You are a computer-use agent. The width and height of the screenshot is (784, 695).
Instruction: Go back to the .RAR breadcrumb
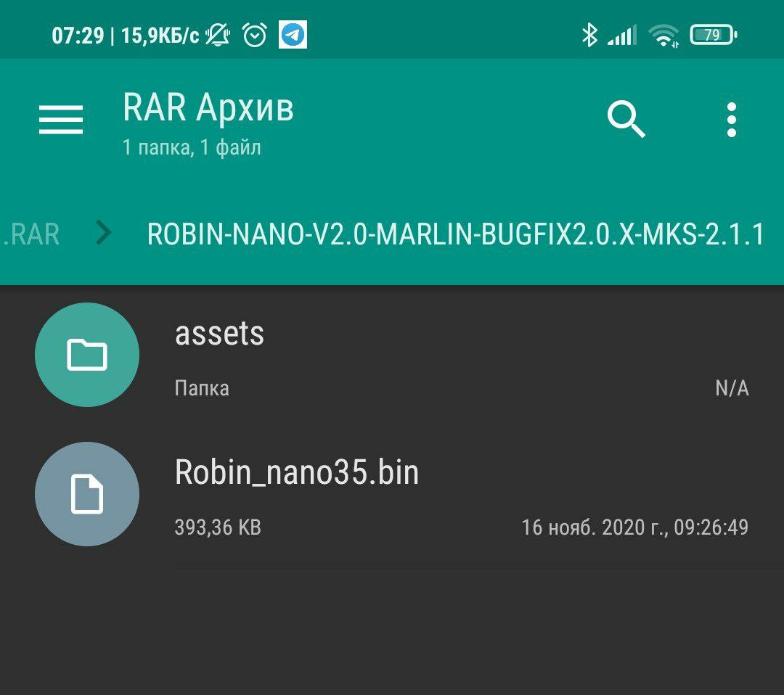pos(31,234)
